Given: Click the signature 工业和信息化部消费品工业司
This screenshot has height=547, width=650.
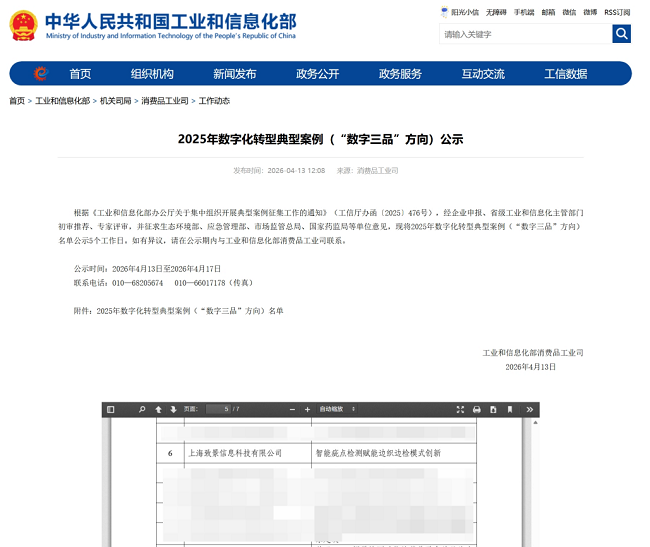Looking at the screenshot, I should tap(533, 353).
